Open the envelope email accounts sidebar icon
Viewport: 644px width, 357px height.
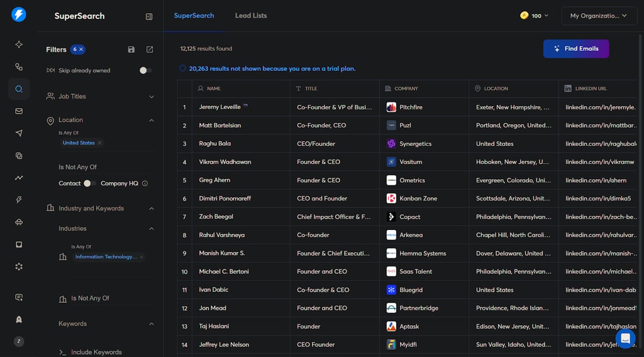point(19,111)
